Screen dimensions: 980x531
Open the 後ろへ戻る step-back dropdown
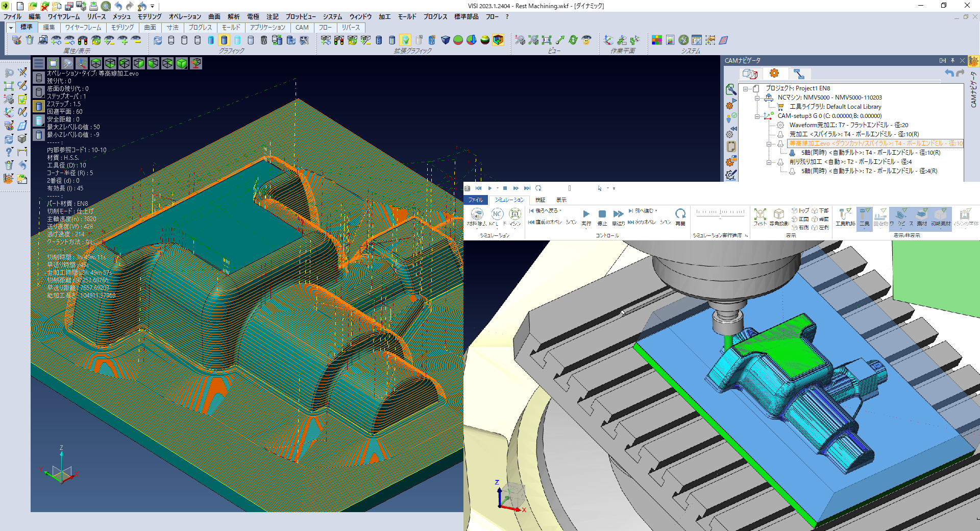pyautogui.click(x=545, y=211)
